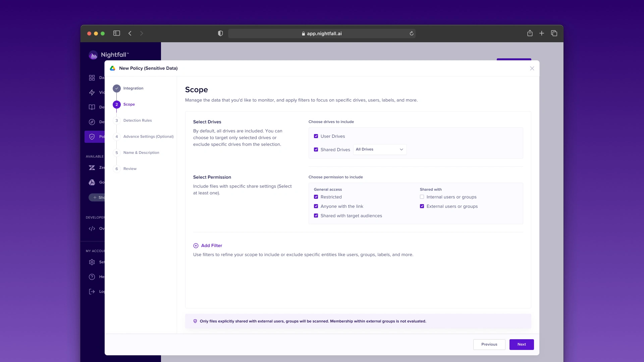Uncheck the User Drives checkbox

coord(316,136)
